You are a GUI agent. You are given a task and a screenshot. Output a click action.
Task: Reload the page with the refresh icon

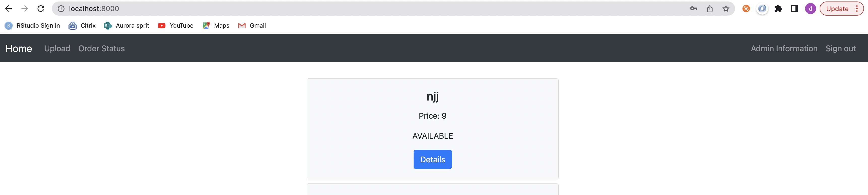[41, 9]
